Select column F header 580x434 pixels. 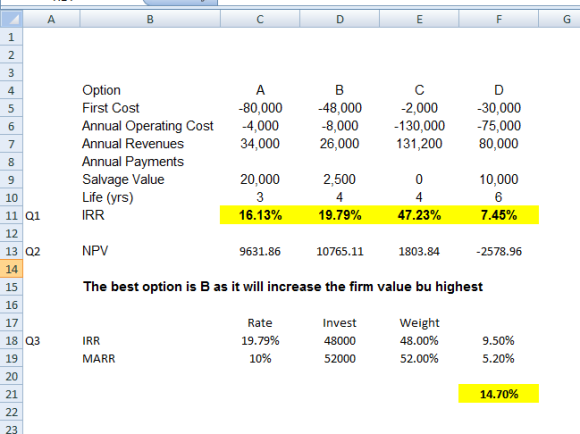click(499, 19)
